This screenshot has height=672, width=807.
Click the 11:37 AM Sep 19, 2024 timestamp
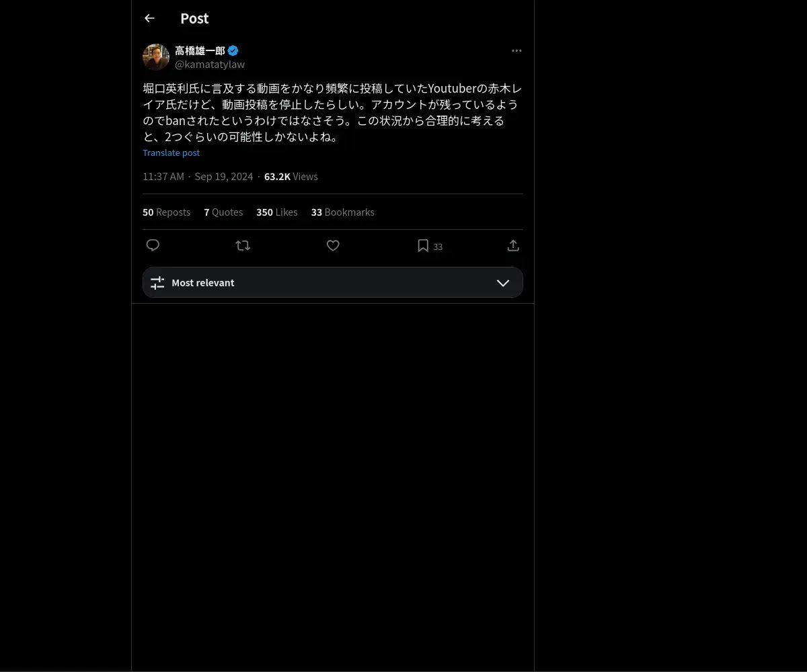[198, 176]
